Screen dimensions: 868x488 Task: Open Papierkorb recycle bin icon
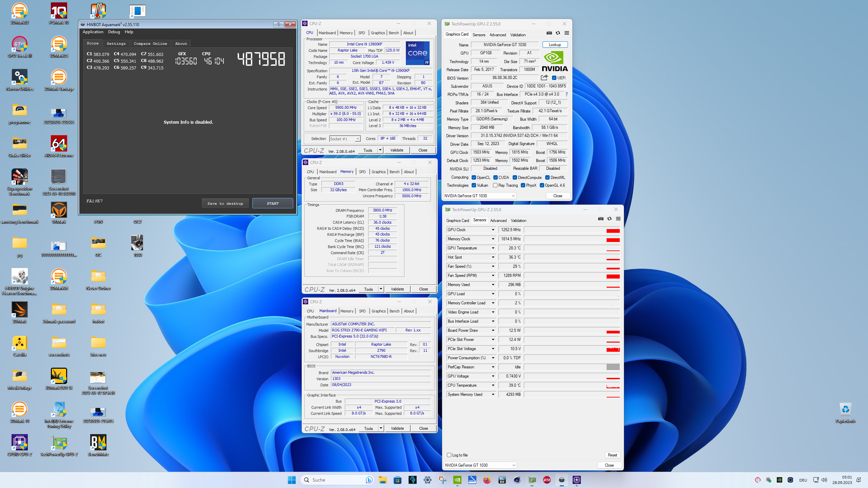point(845,412)
